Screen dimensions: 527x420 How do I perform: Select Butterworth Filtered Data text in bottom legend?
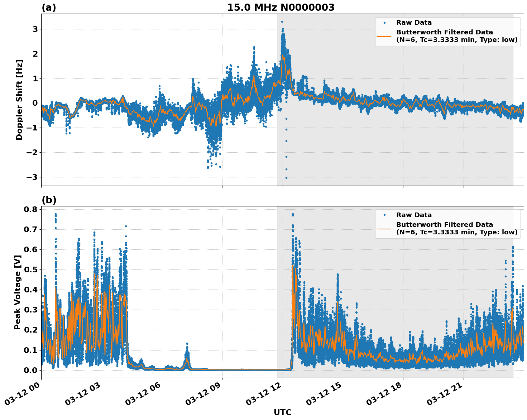click(456, 229)
